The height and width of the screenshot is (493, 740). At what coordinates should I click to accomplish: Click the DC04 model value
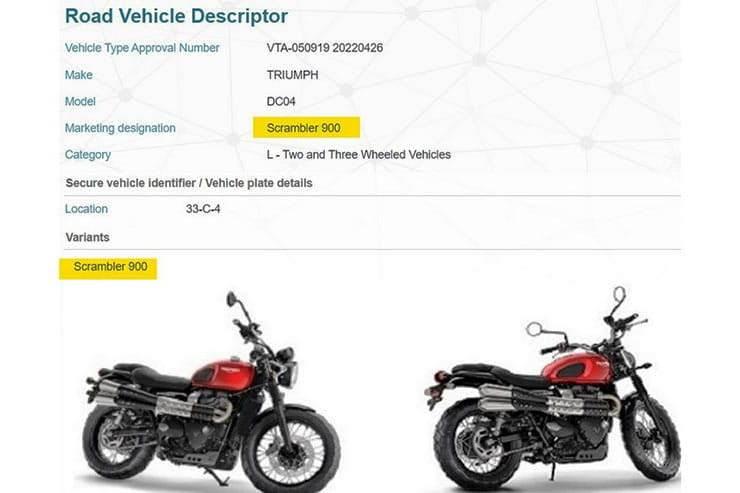(x=281, y=101)
